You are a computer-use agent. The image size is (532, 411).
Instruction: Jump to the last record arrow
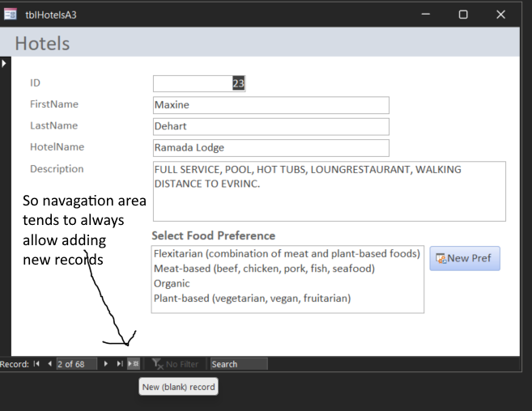click(x=119, y=364)
